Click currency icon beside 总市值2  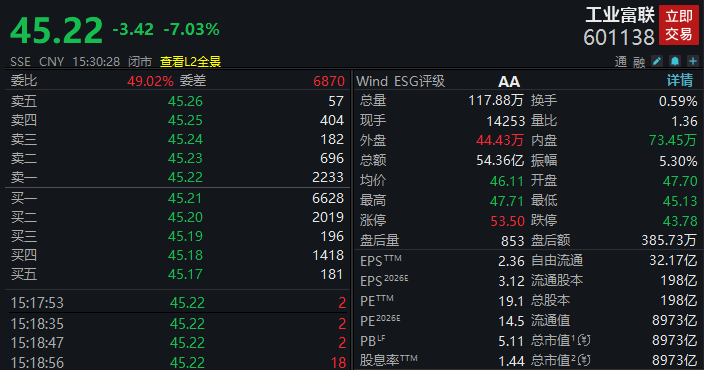[x=584, y=360]
